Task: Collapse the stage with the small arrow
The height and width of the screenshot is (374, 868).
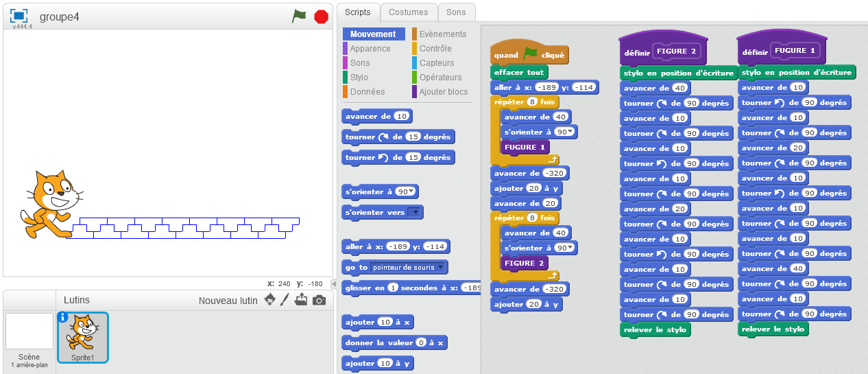Action: [334, 284]
